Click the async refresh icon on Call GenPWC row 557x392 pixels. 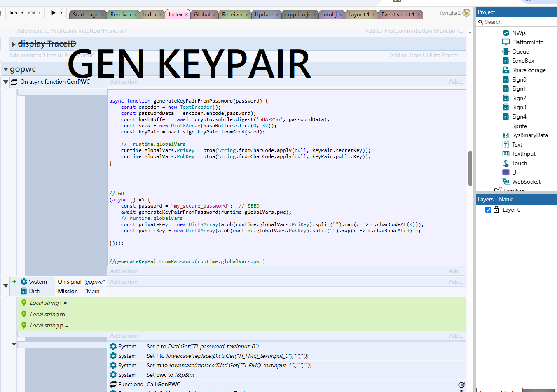pyautogui.click(x=461, y=385)
